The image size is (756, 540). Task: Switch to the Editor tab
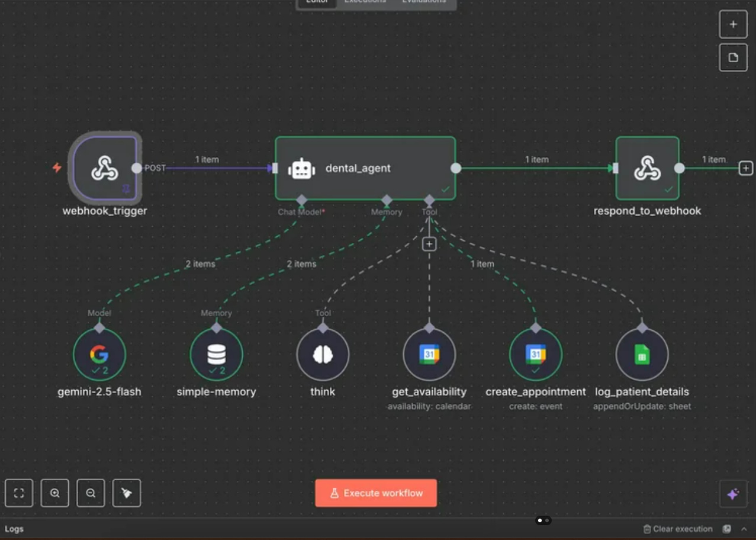point(317,2)
